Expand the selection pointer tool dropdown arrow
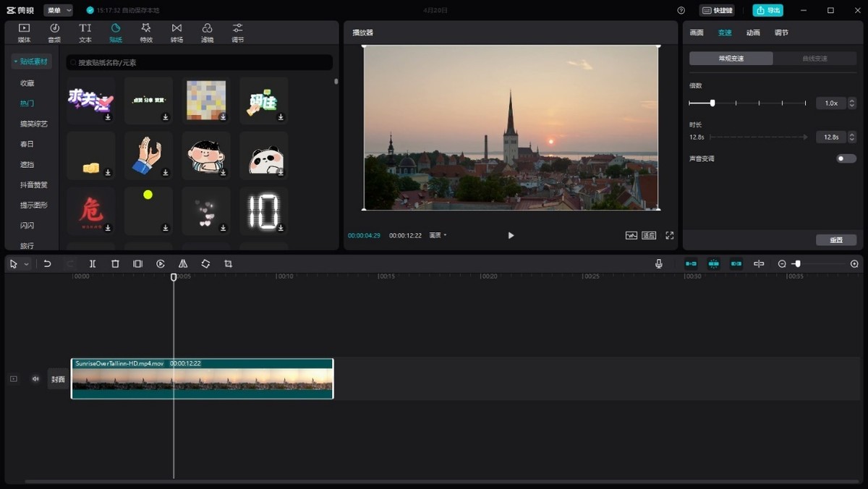The height and width of the screenshot is (489, 868). click(27, 265)
